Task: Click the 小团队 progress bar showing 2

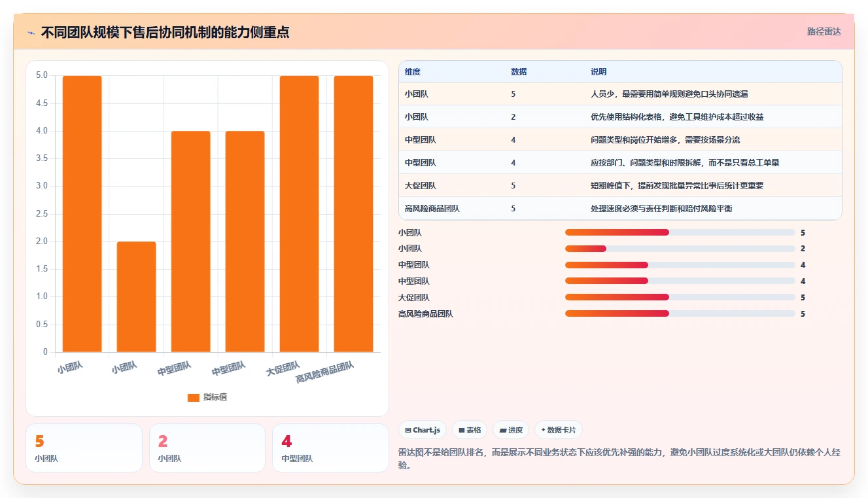Action: tap(680, 249)
